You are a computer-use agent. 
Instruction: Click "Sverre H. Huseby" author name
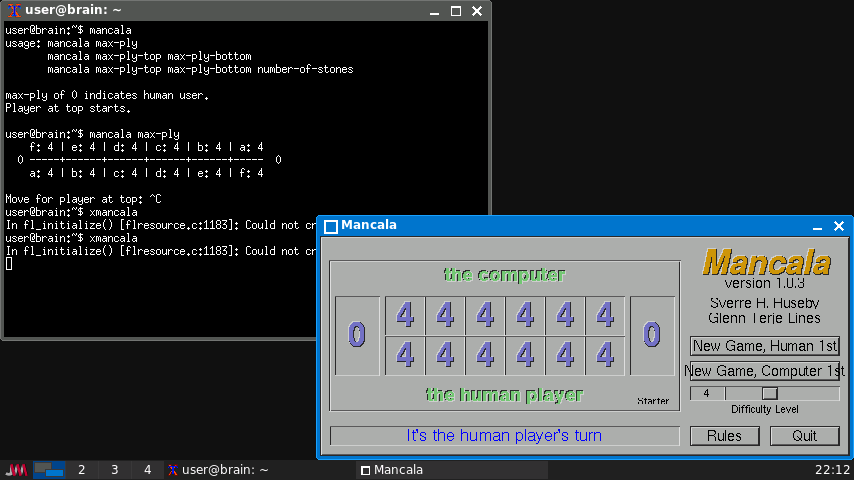pyautogui.click(x=765, y=303)
